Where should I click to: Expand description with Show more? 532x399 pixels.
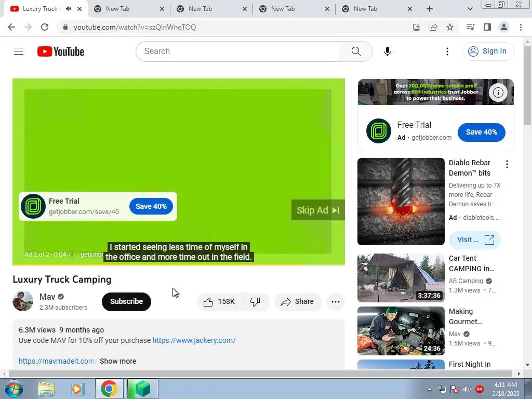point(118,362)
